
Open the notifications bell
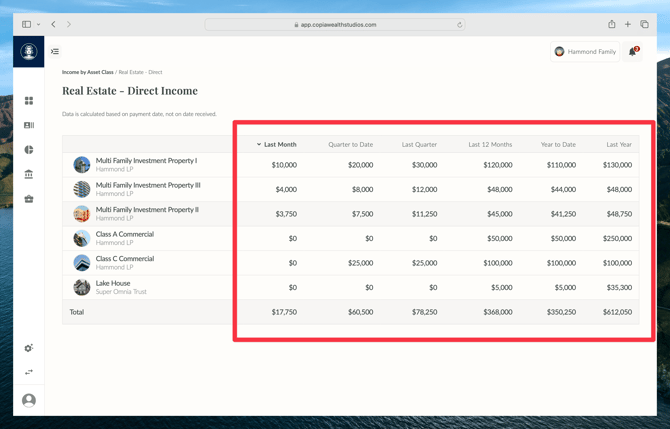click(x=632, y=52)
